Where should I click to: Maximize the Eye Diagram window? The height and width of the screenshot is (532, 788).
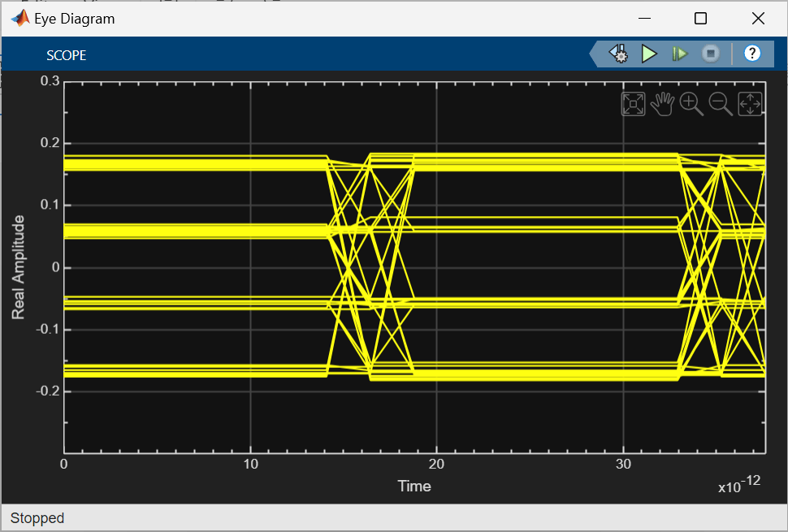[x=700, y=18]
